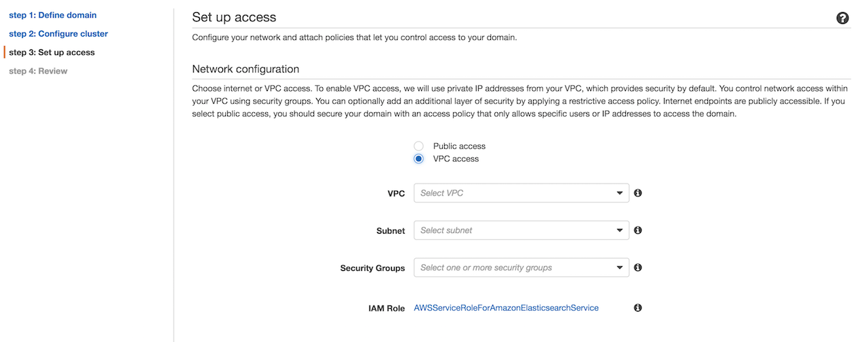The width and height of the screenshot is (868, 342).
Task: Click the arrow on Security Groups dropdown
Action: tap(620, 268)
